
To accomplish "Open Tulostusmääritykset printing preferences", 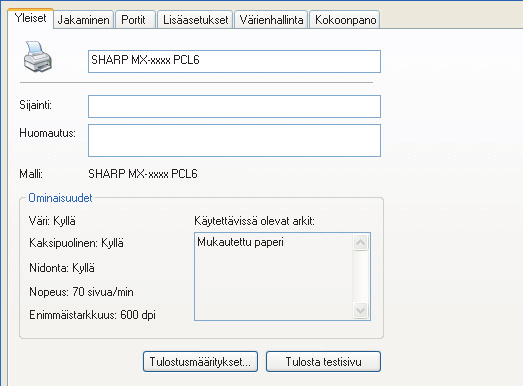I will click(x=200, y=361).
